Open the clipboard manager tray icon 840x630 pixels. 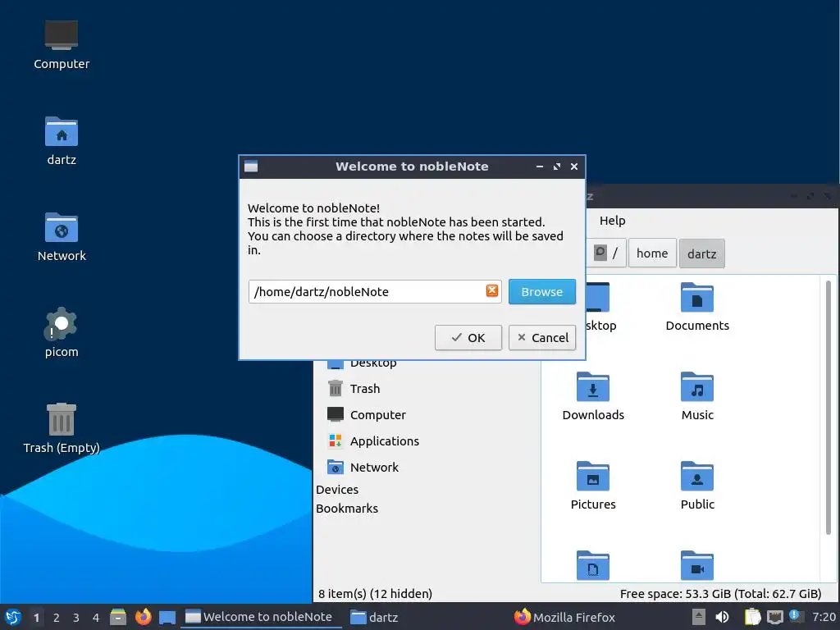[x=753, y=617]
